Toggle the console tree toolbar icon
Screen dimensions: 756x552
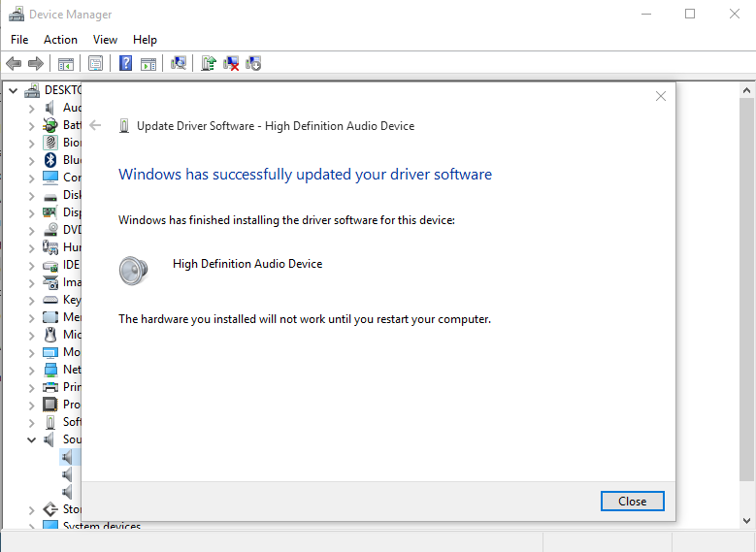point(66,63)
